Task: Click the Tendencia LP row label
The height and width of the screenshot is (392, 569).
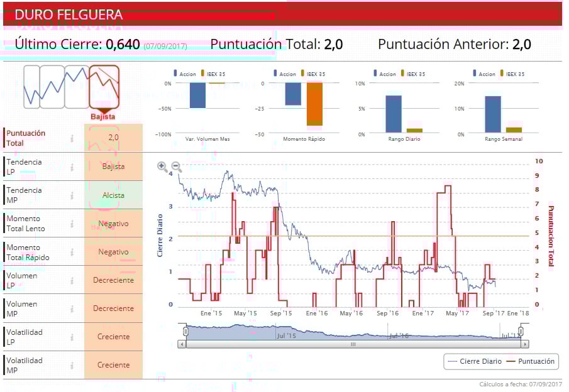Action: tap(24, 167)
